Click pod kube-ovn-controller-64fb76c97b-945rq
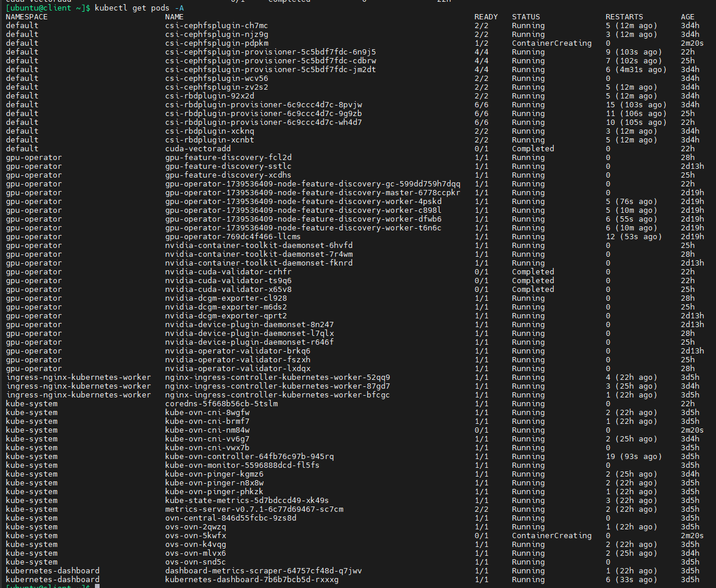Image resolution: width=716 pixels, height=588 pixels. pyautogui.click(x=250, y=457)
